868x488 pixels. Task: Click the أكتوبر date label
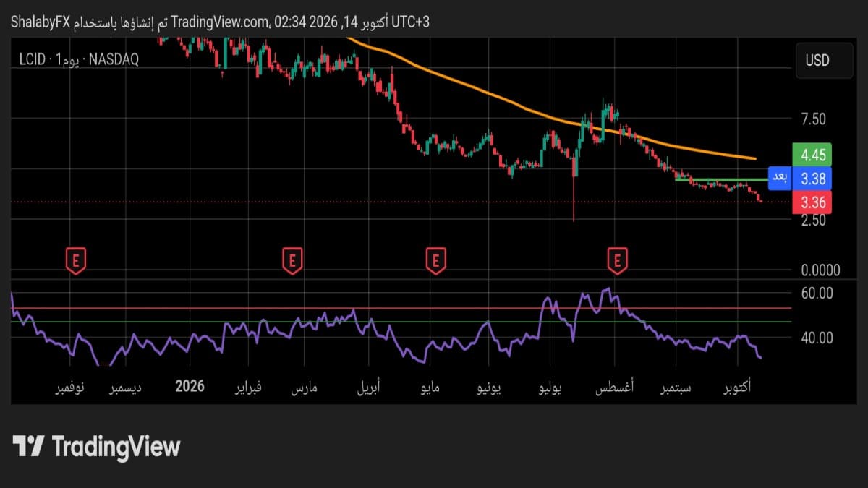pos(738,387)
